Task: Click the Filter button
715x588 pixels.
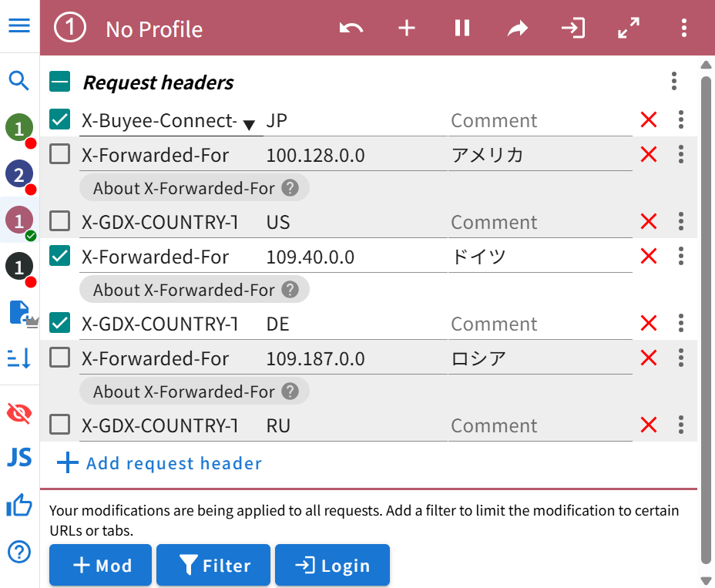Action: (x=213, y=566)
